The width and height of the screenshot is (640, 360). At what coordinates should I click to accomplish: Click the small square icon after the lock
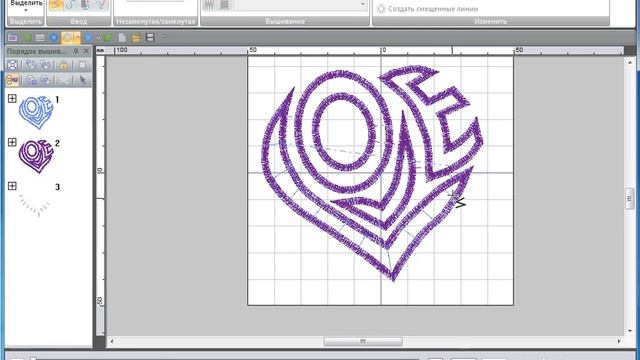click(x=82, y=65)
